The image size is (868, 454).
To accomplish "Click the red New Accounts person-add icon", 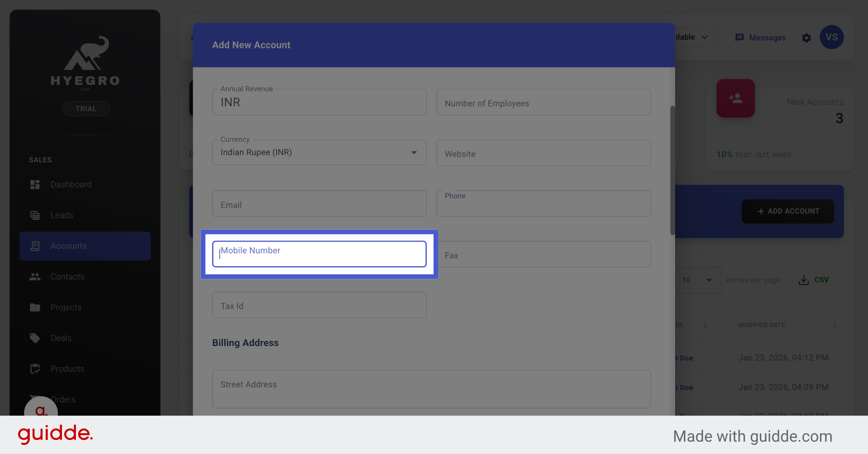I will pyautogui.click(x=736, y=98).
